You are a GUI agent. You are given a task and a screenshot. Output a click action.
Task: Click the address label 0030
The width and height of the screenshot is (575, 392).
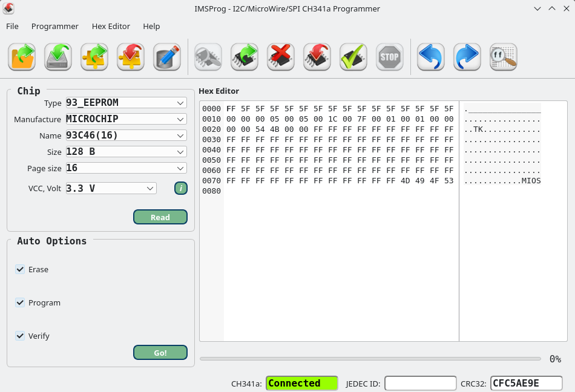(x=212, y=140)
